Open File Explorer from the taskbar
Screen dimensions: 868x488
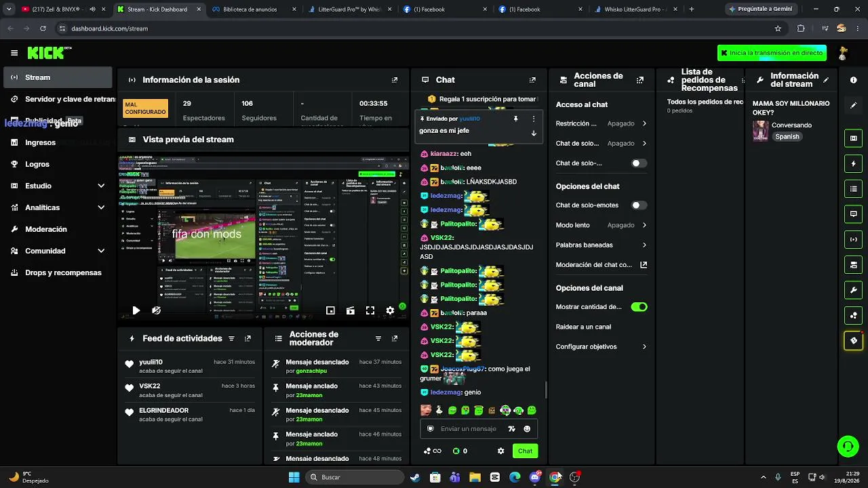(475, 477)
